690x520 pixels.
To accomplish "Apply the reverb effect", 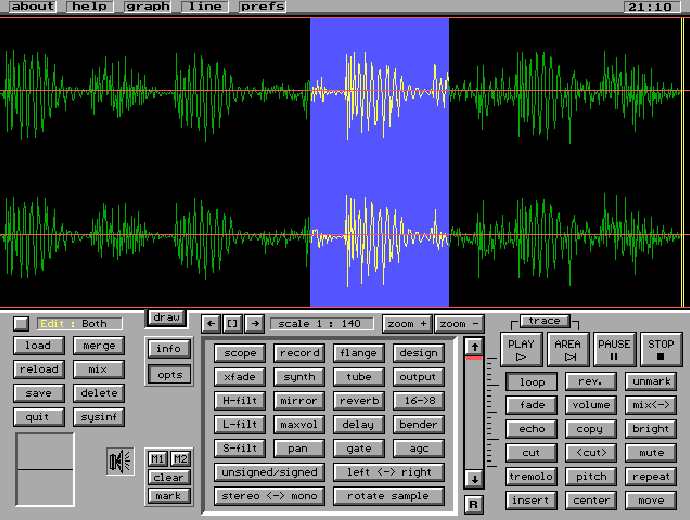I will tap(359, 400).
